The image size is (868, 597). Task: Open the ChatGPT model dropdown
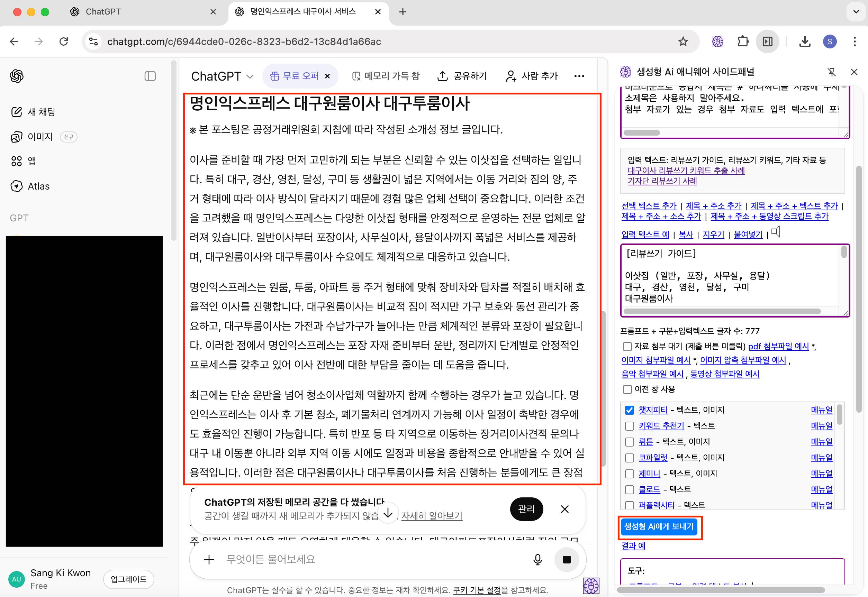click(222, 76)
